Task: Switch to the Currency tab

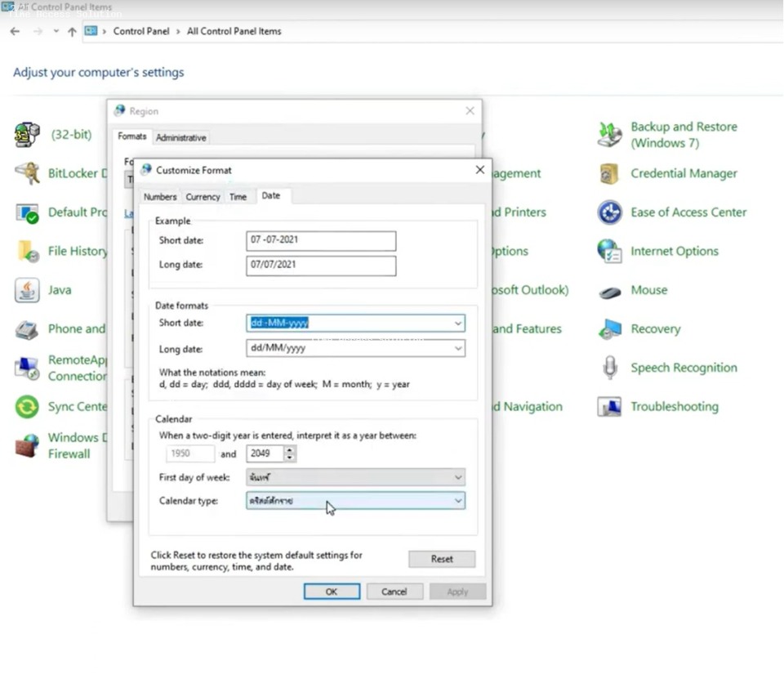Action: click(203, 197)
